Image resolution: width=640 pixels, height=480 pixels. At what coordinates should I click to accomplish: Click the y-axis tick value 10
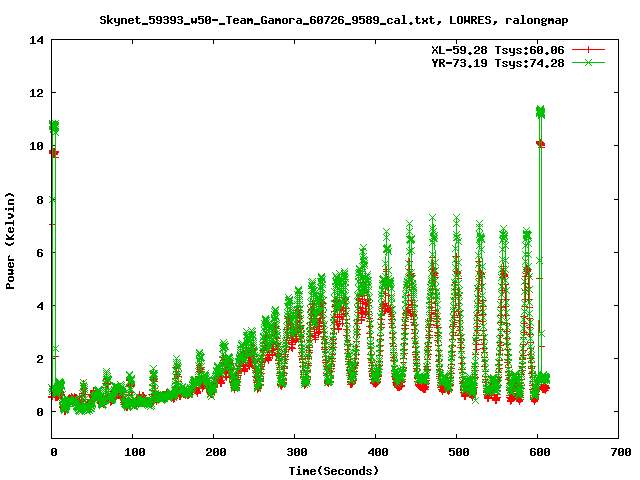click(36, 146)
